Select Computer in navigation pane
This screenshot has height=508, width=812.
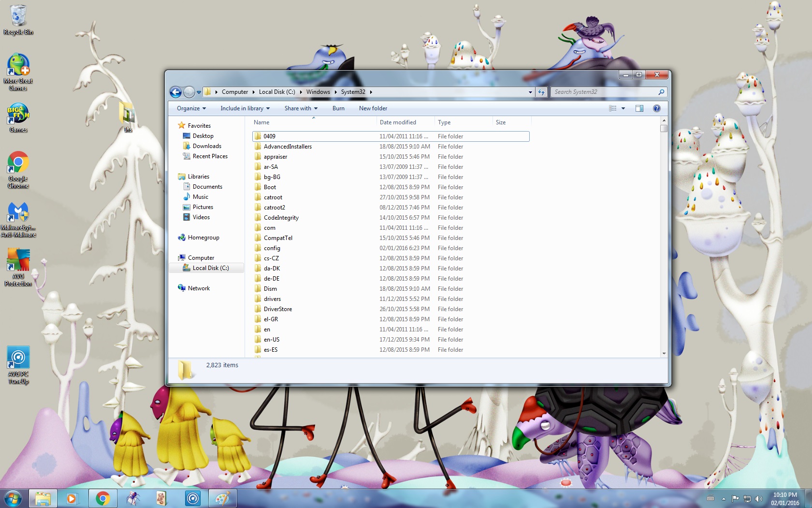pyautogui.click(x=201, y=258)
